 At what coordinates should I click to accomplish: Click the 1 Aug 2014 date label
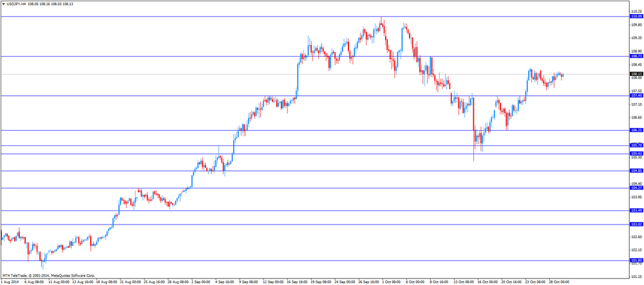pos(8,282)
